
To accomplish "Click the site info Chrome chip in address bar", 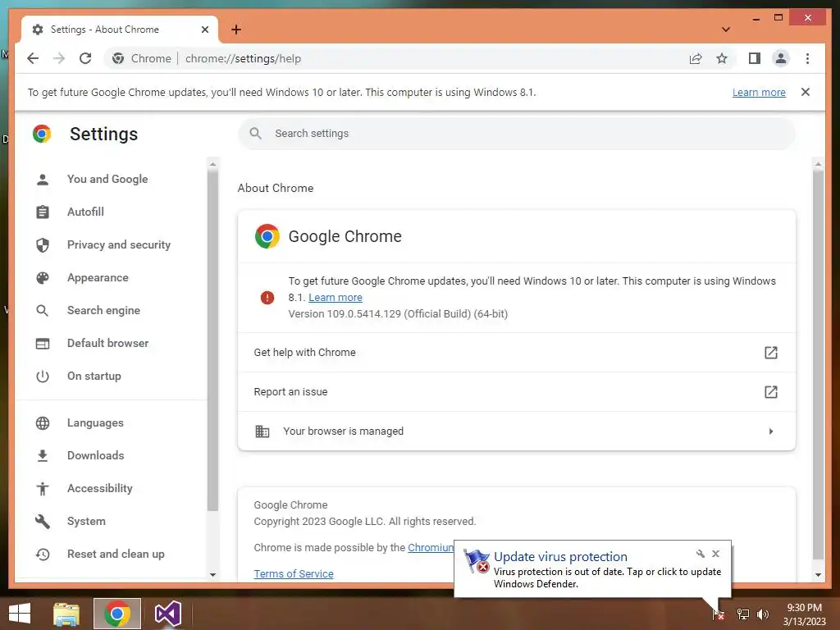I will click(141, 58).
